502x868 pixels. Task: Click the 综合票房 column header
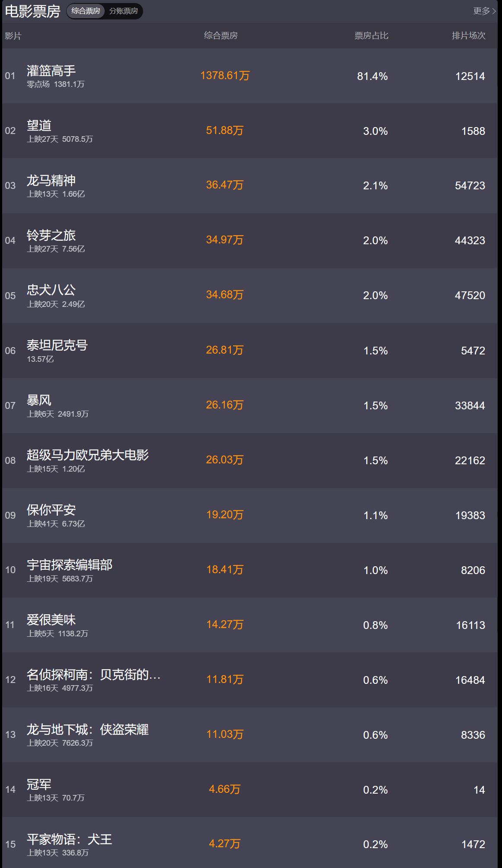click(x=221, y=35)
